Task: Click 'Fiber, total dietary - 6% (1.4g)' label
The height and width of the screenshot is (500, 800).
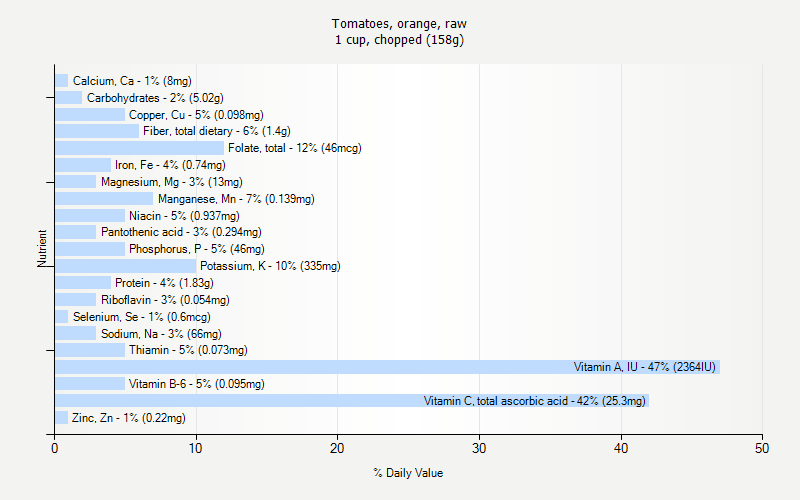Action: (217, 131)
